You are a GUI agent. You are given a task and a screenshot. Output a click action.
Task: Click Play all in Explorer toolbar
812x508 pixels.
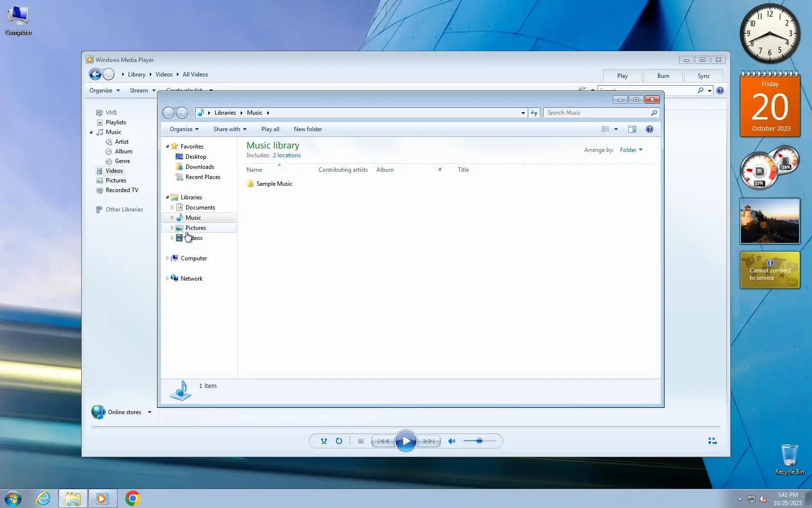(x=270, y=129)
